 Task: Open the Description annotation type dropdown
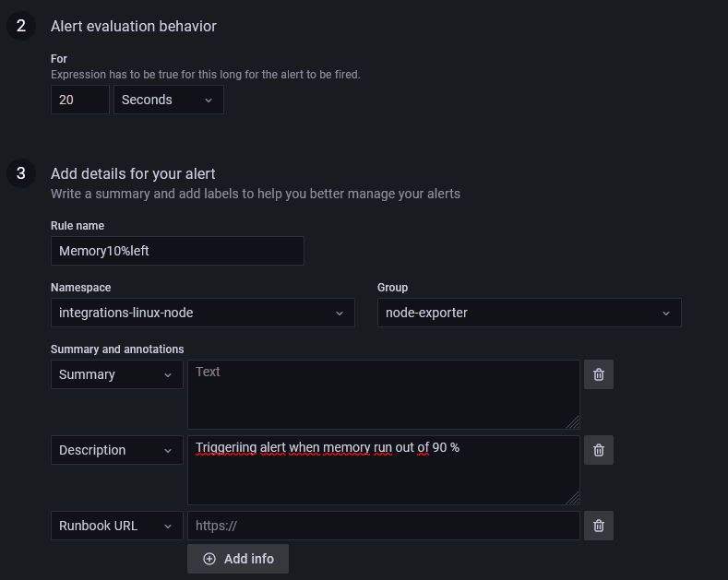[x=116, y=450]
